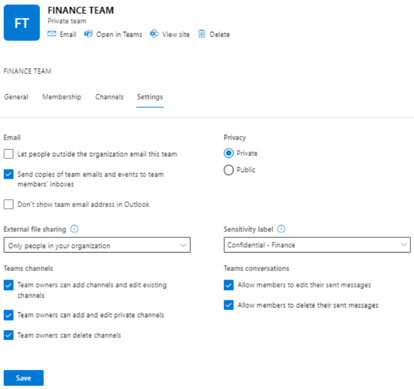Viewport: 414px width, 389px height.
Task: Expand the Sensitivity label dropdown
Action: pos(317,245)
